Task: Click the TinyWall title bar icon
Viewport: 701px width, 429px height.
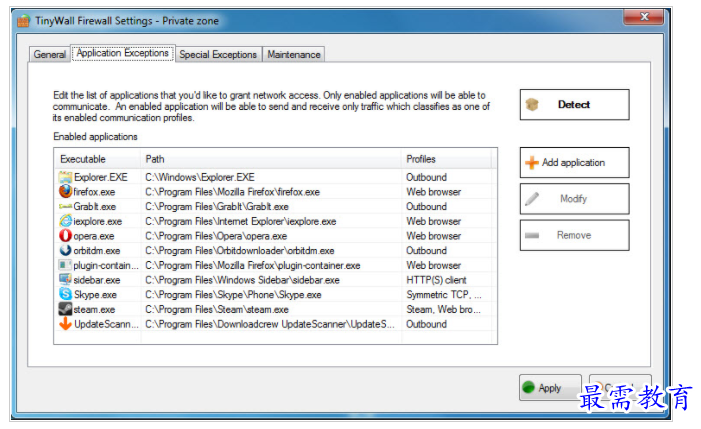Action: pyautogui.click(x=23, y=21)
